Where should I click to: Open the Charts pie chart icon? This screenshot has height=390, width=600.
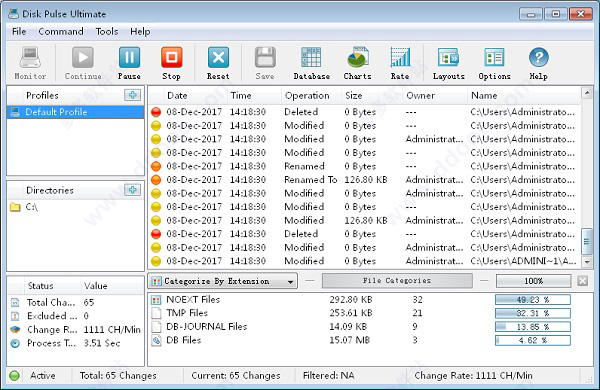pos(358,58)
